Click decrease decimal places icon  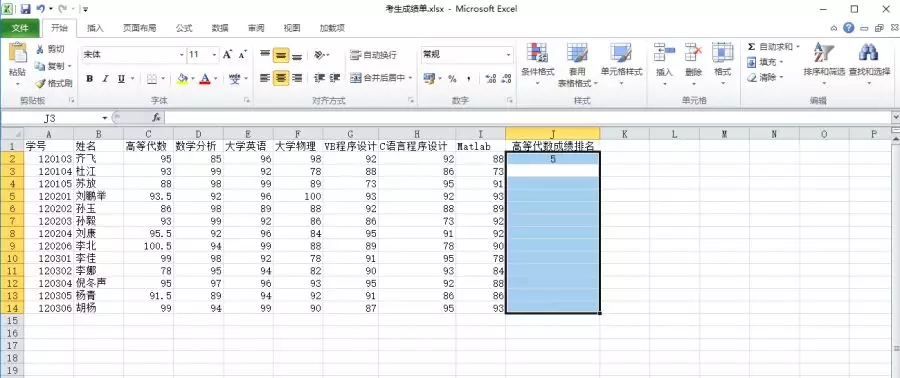click(506, 78)
